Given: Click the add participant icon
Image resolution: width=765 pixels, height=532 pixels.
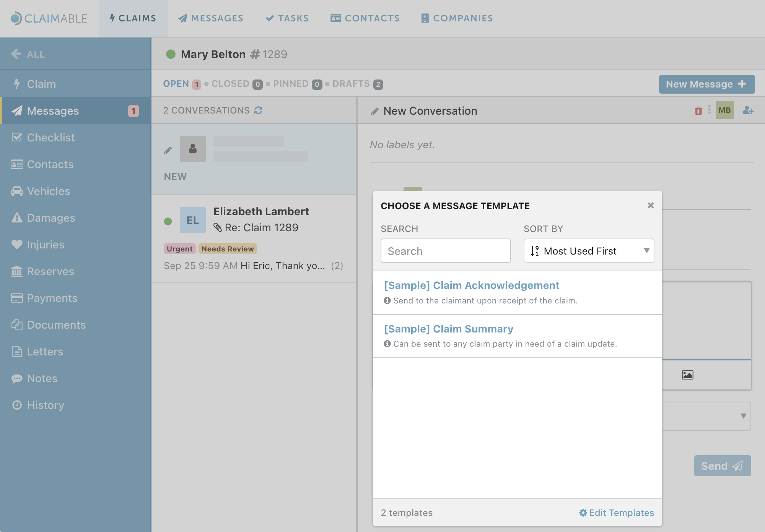Looking at the screenshot, I should tap(748, 111).
